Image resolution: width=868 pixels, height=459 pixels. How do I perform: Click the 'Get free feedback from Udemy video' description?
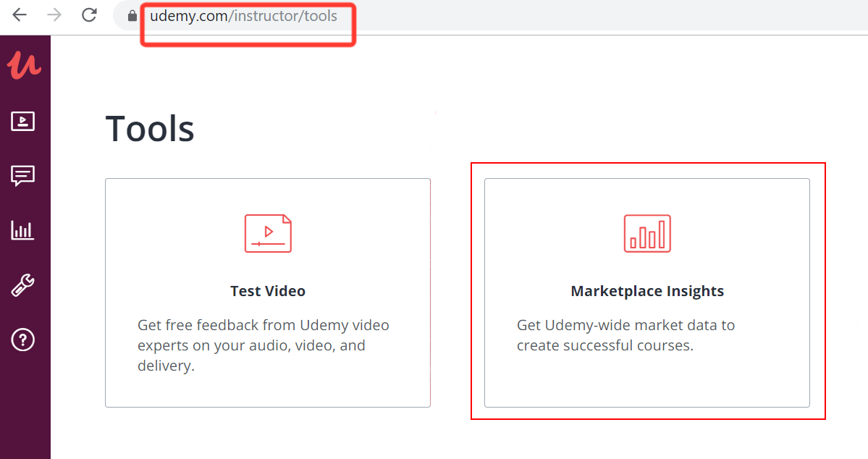264,345
